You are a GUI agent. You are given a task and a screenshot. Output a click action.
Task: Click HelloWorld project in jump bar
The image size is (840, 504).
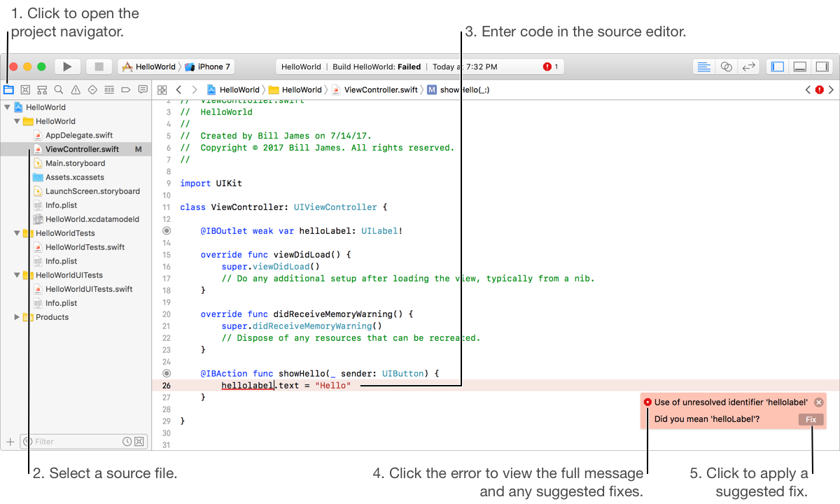(233, 90)
